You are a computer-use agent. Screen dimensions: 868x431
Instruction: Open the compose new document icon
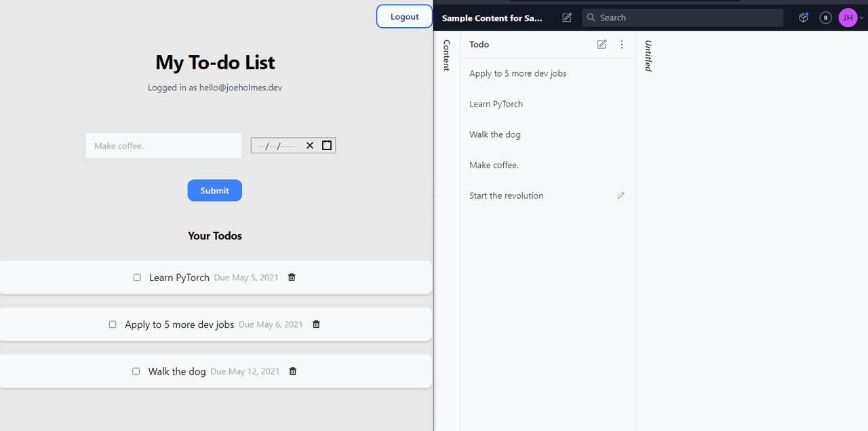566,17
